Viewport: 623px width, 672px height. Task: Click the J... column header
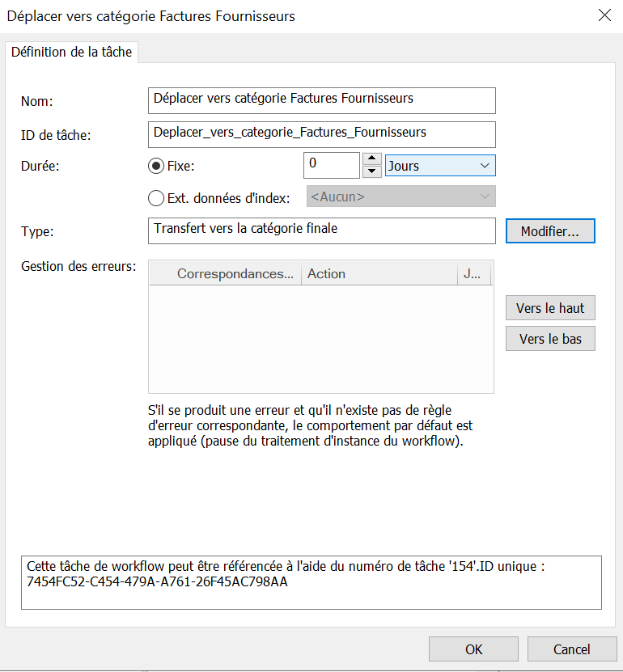(x=473, y=274)
